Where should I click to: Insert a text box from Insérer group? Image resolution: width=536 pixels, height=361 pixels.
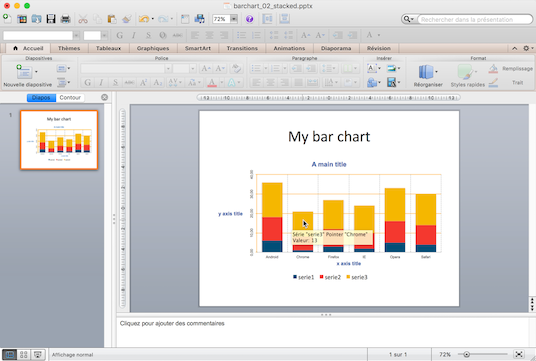[x=372, y=68]
